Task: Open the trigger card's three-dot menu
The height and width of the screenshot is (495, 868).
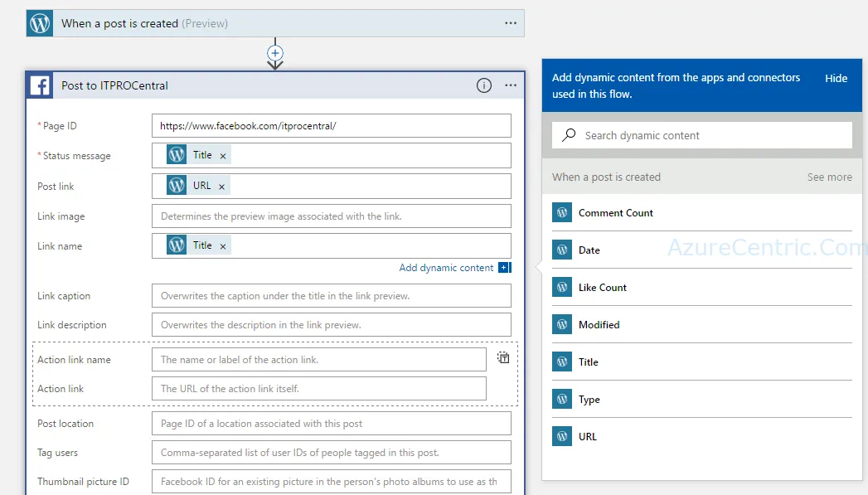Action: [511, 23]
